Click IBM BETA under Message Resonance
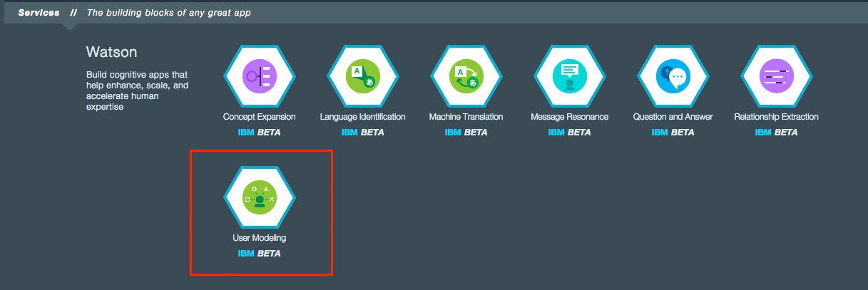Viewport: 868px width, 290px height. click(x=570, y=133)
